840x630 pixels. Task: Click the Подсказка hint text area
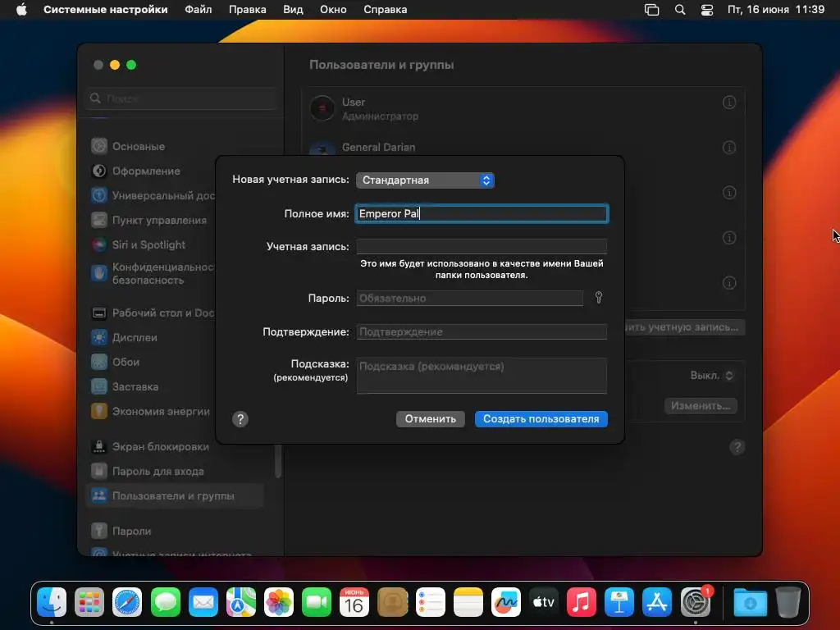[x=482, y=376]
